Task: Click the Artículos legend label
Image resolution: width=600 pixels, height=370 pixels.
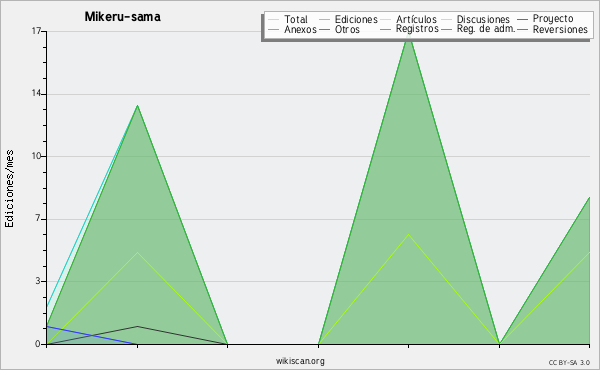Action: point(416,19)
